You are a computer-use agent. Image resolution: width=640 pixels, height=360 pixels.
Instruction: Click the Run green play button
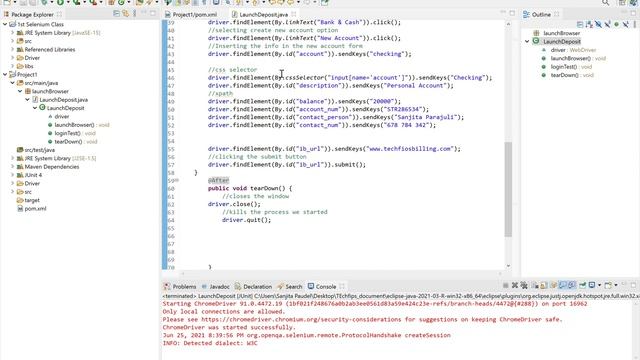60,2
